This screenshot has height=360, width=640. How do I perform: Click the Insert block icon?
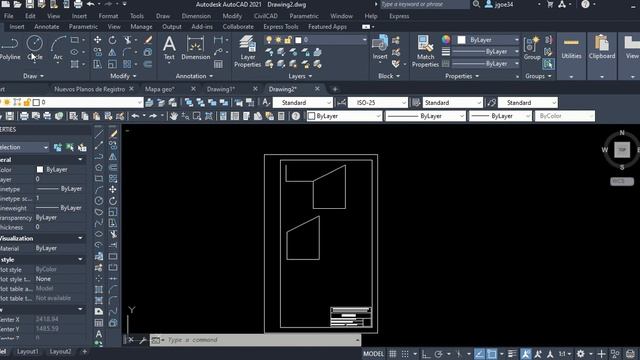pyautogui.click(x=380, y=48)
